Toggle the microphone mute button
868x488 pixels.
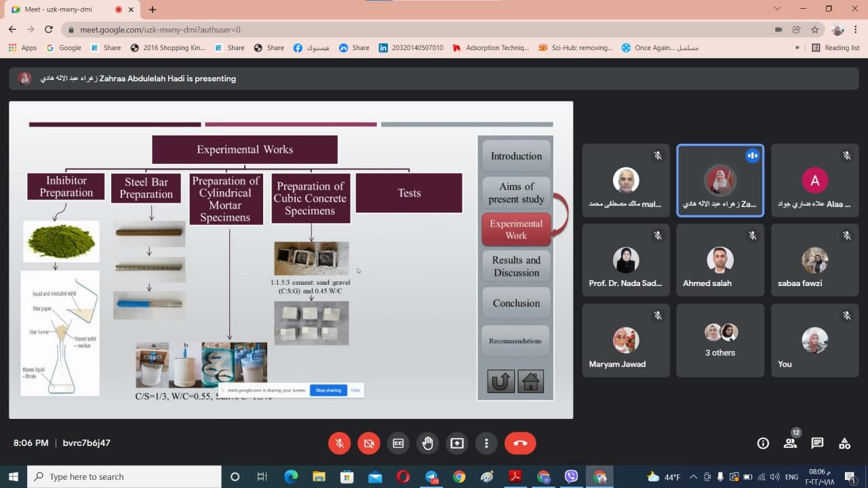[x=340, y=443]
